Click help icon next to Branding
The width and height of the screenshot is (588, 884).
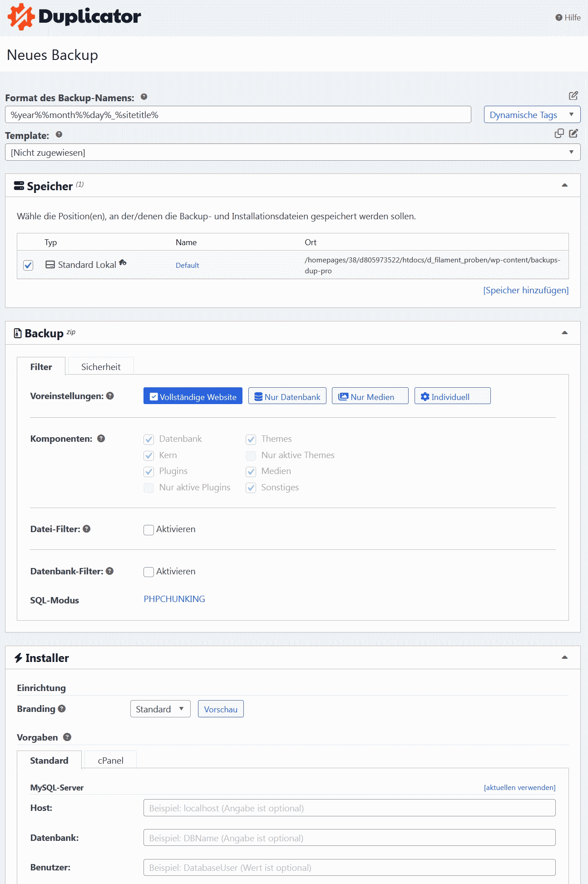62,709
